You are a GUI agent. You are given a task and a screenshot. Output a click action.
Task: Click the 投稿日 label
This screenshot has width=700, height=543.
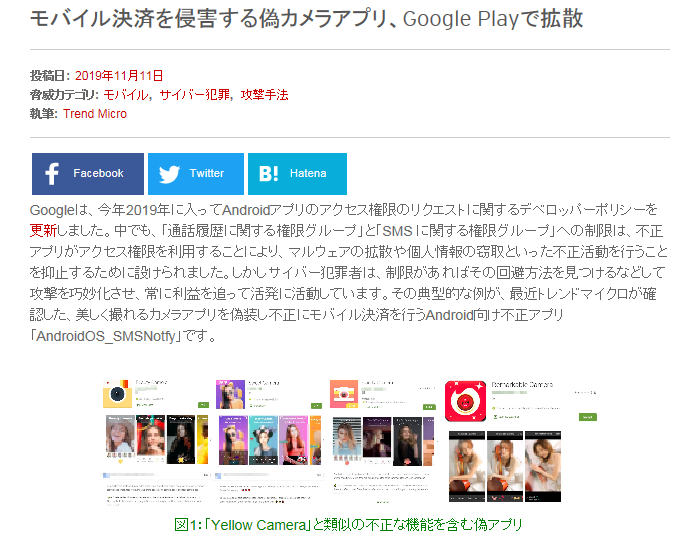point(50,75)
